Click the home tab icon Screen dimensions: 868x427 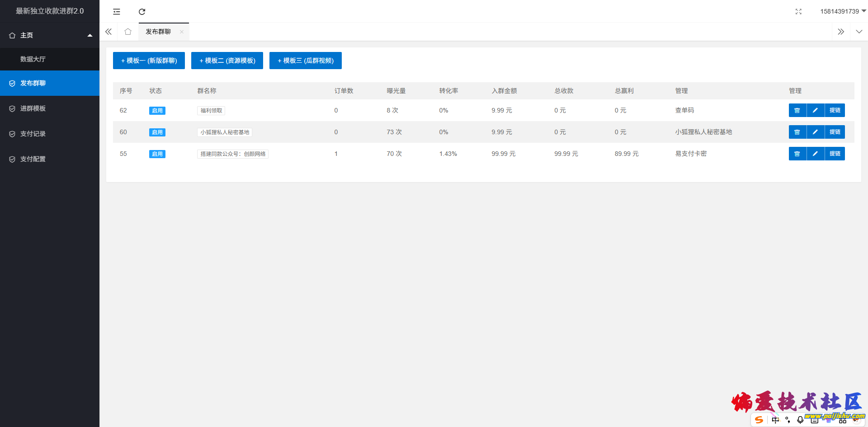click(x=128, y=32)
